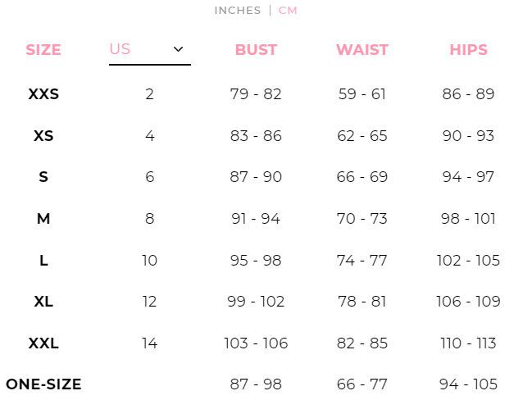This screenshot has width=532, height=400.
Task: Select the XS size row label
Action: point(43,136)
